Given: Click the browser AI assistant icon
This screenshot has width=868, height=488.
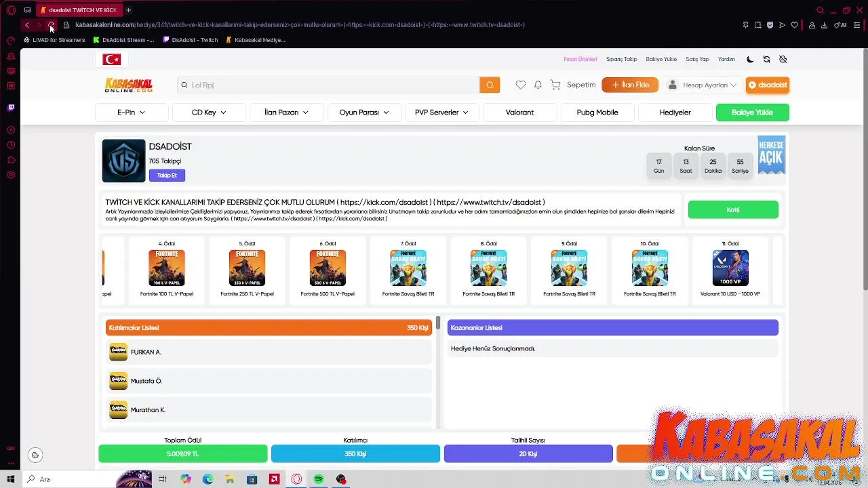Looking at the screenshot, I should pos(840,25).
